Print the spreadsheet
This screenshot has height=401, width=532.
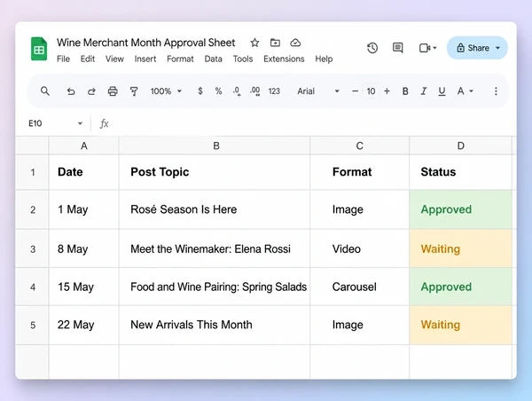pos(113,91)
